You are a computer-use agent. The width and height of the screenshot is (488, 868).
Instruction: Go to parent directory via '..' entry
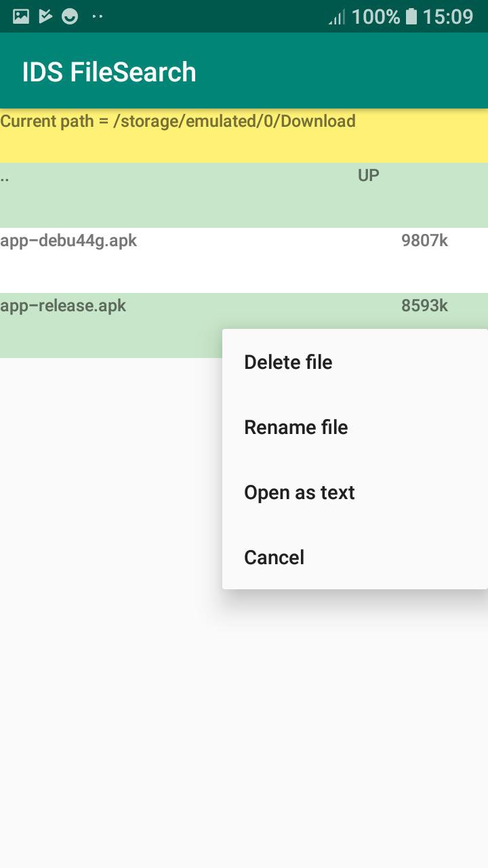[x=5, y=178]
